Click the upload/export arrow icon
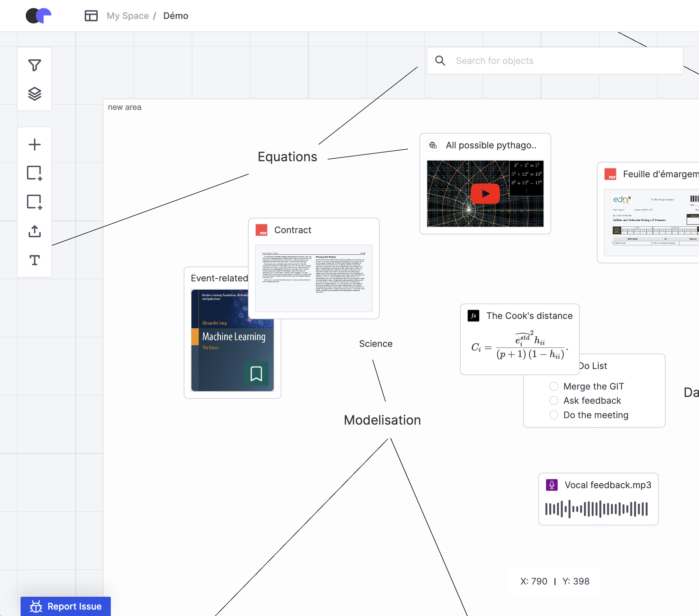Viewport: 699px width, 616px height. (x=35, y=232)
